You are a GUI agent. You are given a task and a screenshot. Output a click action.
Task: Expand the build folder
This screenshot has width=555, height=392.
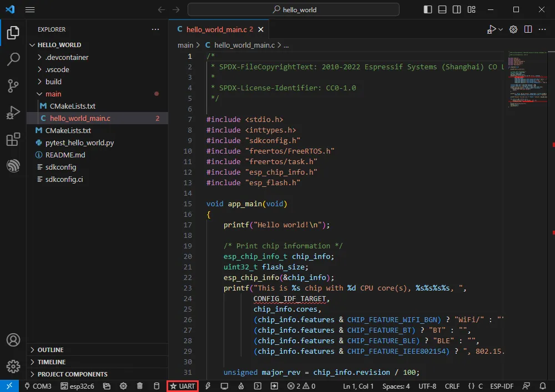tap(53, 82)
